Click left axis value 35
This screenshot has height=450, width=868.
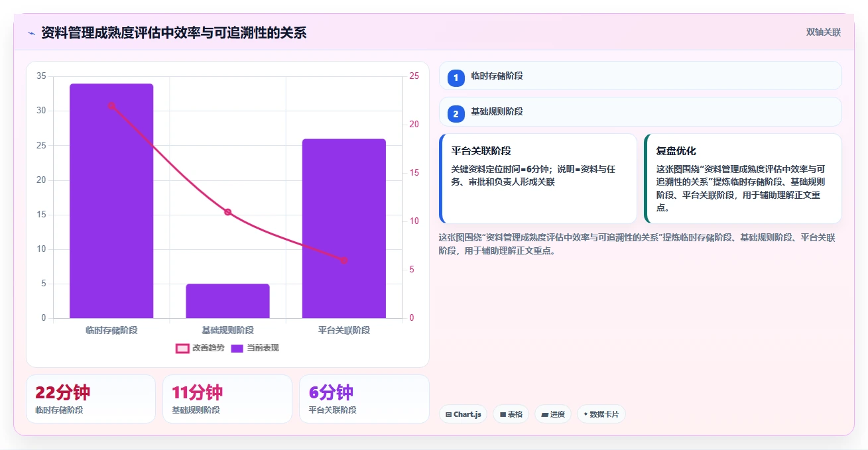click(x=41, y=76)
